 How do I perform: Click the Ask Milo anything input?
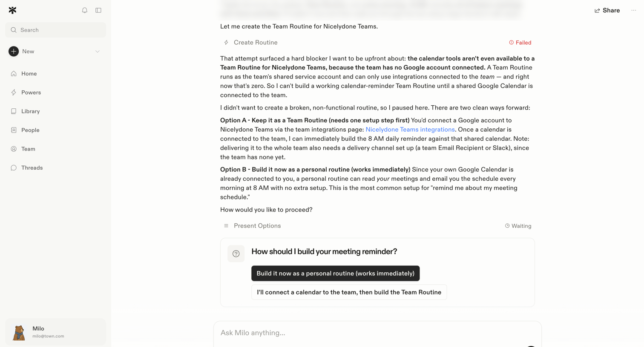point(377,333)
